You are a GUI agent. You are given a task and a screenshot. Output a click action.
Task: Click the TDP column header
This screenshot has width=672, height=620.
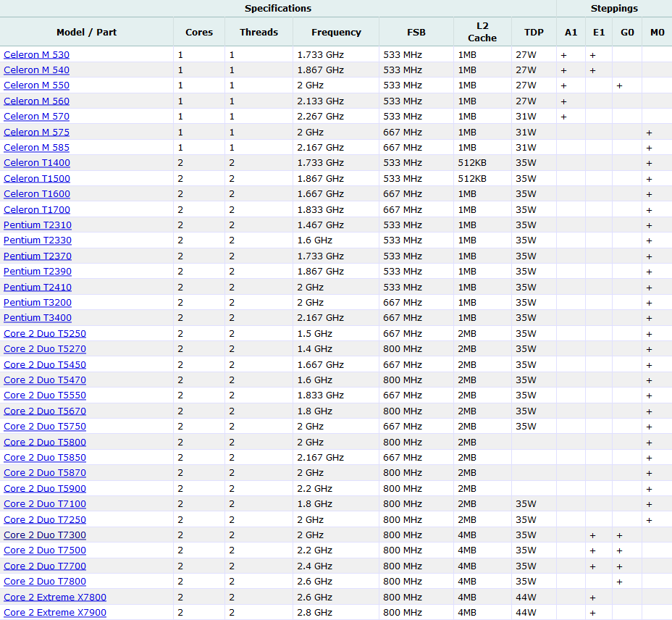coord(534,32)
